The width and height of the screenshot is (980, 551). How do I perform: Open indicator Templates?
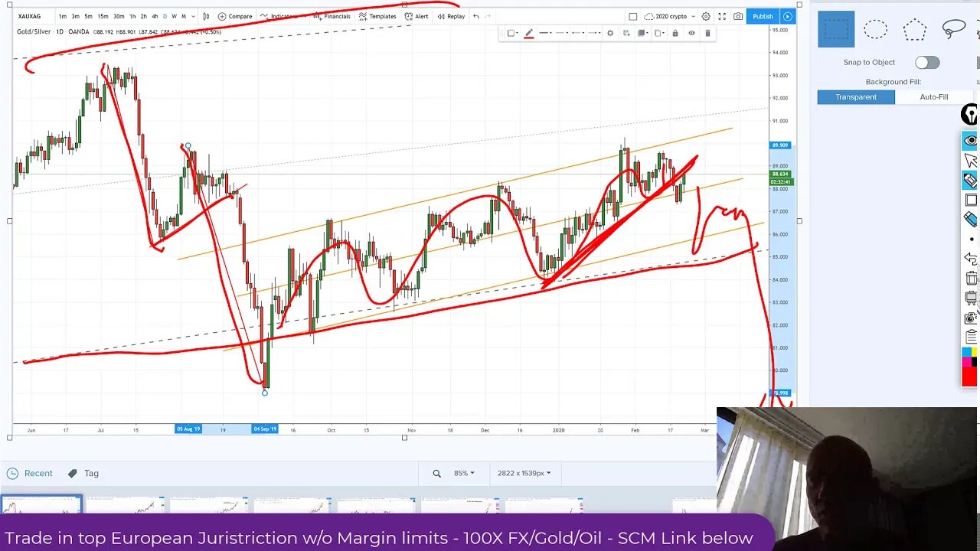pos(377,16)
